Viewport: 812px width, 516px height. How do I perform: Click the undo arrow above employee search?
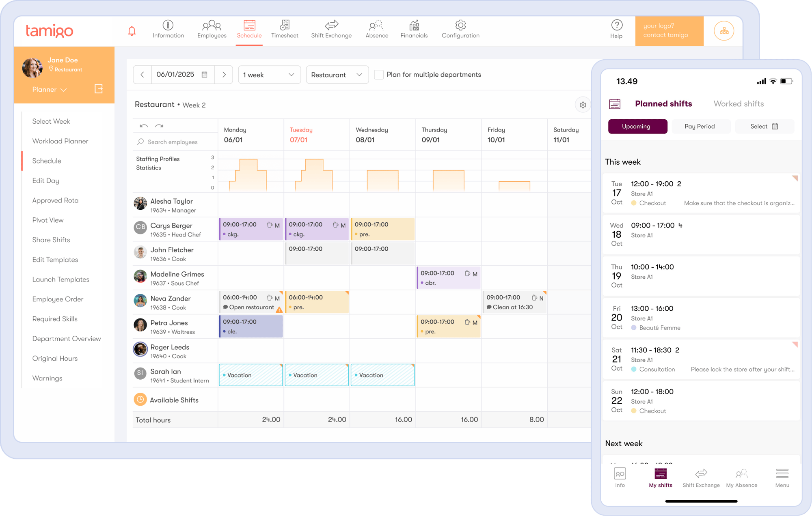144,126
